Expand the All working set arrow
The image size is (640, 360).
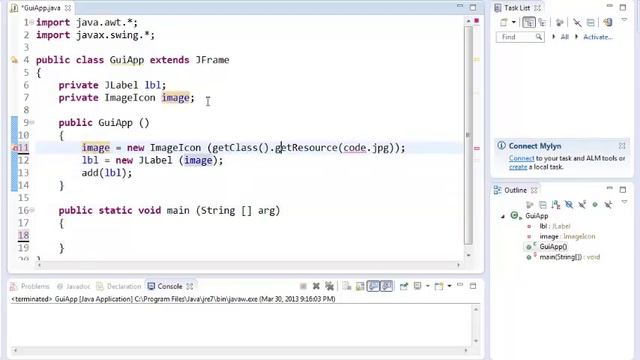tap(553, 37)
